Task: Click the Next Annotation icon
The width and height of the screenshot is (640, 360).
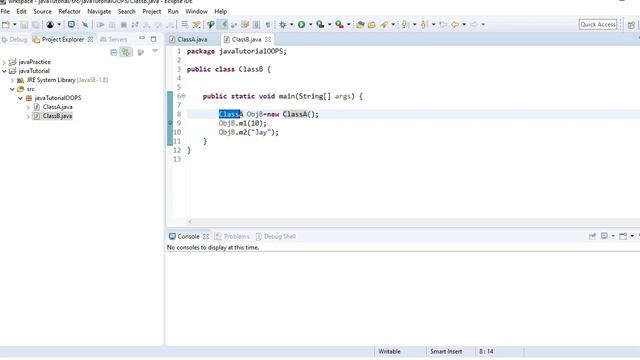Action: pos(404,24)
